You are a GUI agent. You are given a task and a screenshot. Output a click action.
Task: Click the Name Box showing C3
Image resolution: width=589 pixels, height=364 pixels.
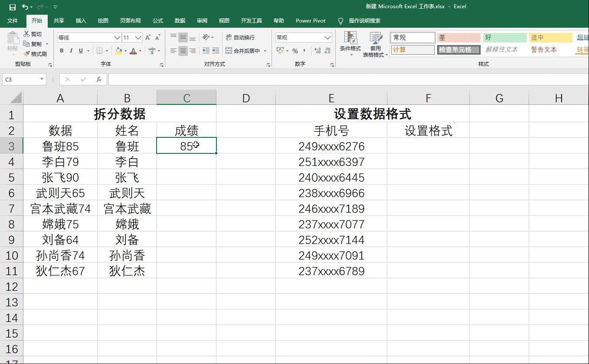pyautogui.click(x=22, y=79)
